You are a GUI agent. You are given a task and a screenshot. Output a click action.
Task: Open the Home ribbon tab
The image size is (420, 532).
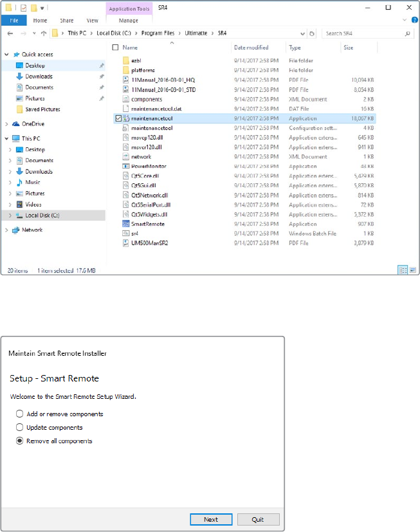point(40,21)
